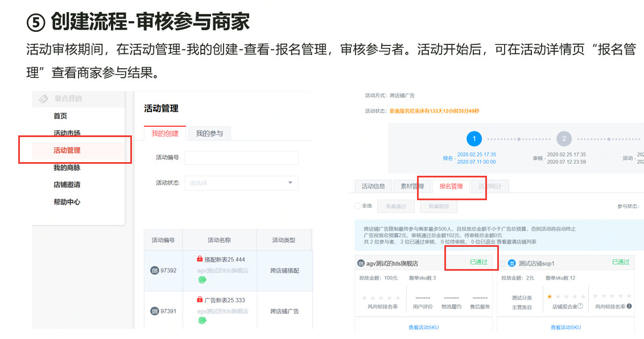The height and width of the screenshot is (339, 644).
Task: Click red lock icon on 广告新表25.333
Action: point(200,300)
